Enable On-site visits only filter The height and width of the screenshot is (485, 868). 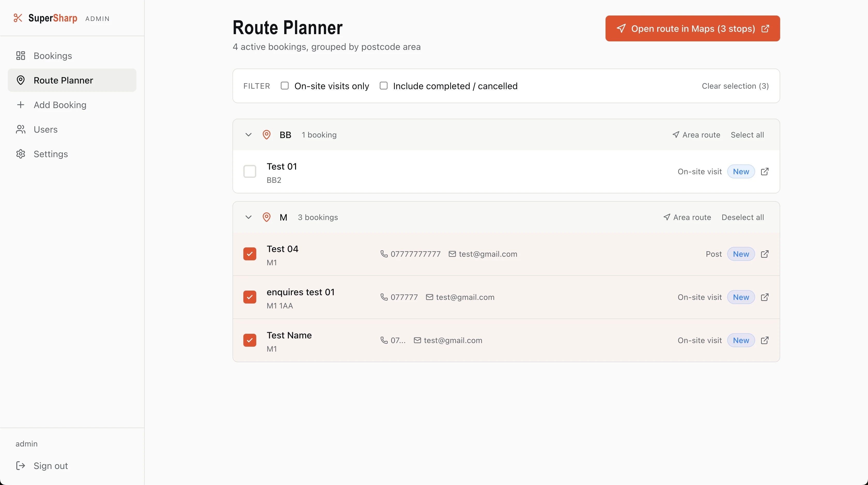click(x=285, y=86)
